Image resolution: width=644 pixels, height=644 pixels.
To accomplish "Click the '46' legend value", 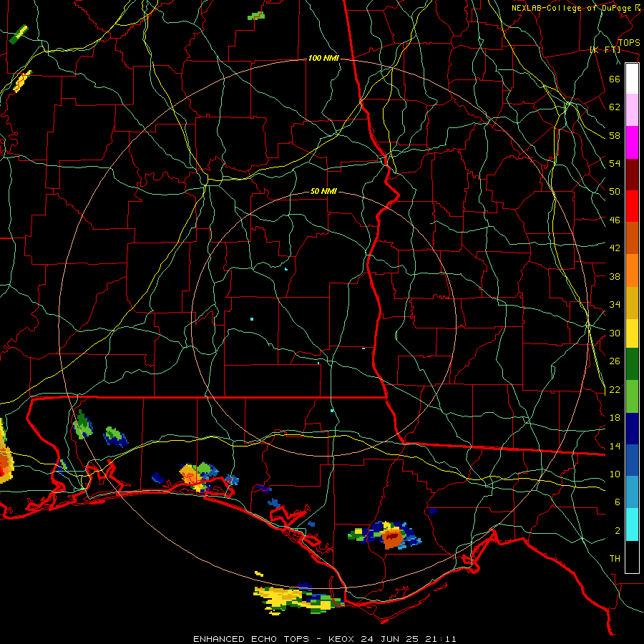I will tap(615, 220).
